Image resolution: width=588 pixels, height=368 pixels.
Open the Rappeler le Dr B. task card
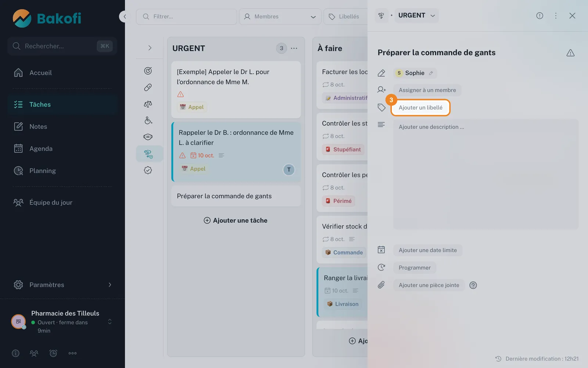[236, 152]
